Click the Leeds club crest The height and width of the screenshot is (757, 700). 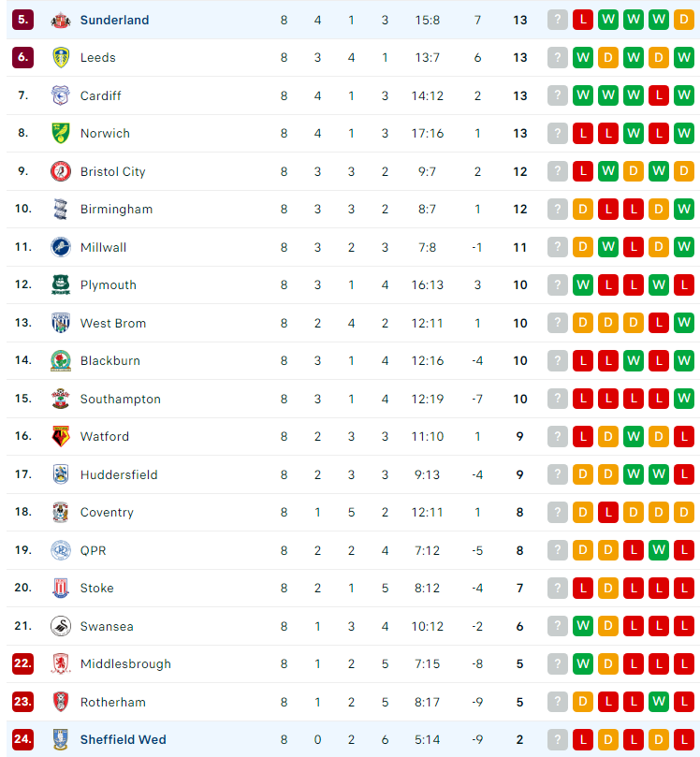pos(61,57)
